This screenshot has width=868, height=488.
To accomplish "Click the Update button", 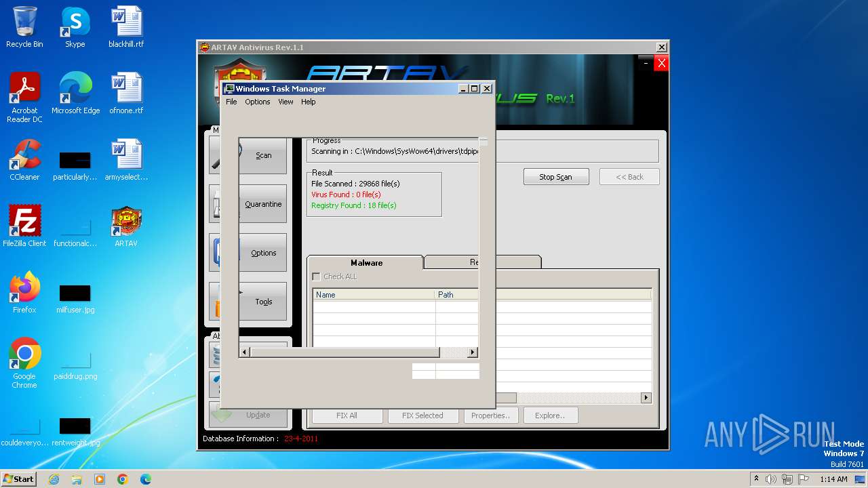I will 258,415.
